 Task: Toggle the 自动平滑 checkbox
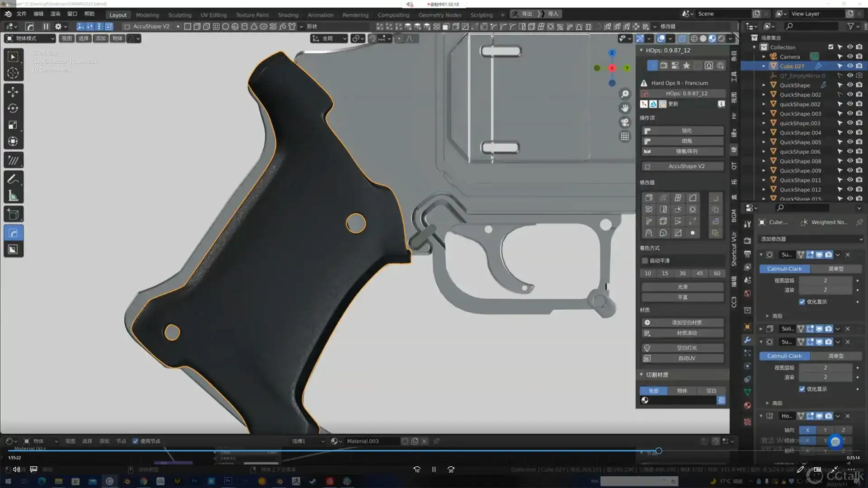(x=645, y=261)
